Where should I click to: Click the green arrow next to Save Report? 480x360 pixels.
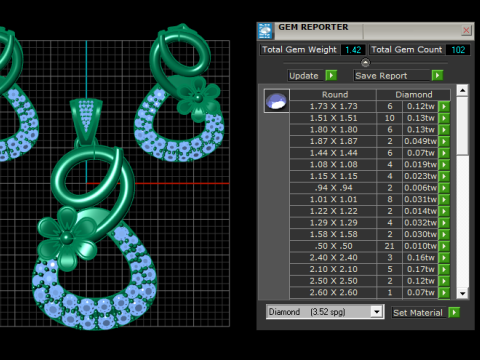[437, 76]
